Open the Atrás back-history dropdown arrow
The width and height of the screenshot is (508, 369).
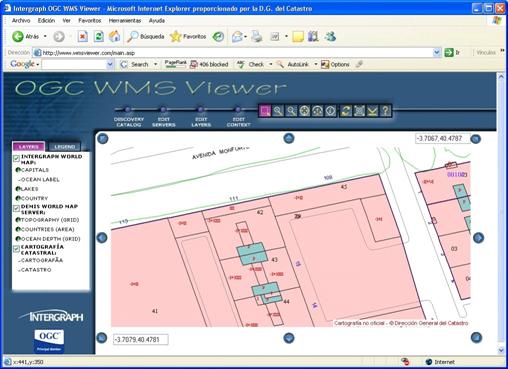click(x=45, y=36)
